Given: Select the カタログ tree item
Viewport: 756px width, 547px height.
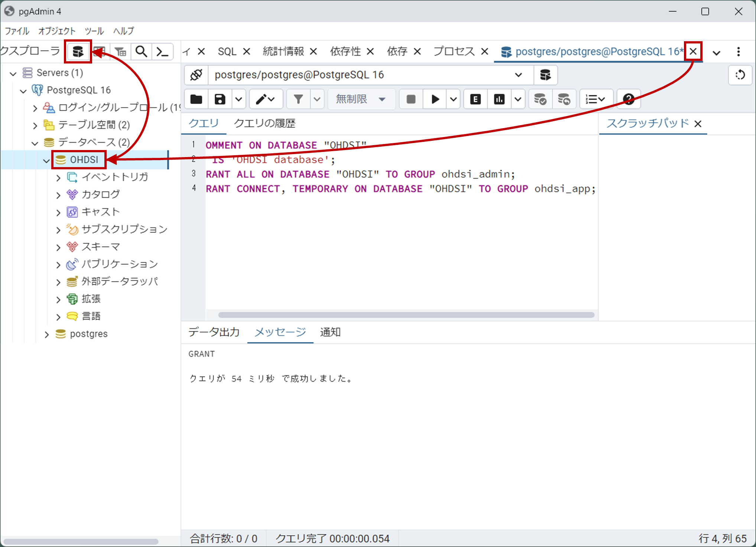Looking at the screenshot, I should [101, 195].
